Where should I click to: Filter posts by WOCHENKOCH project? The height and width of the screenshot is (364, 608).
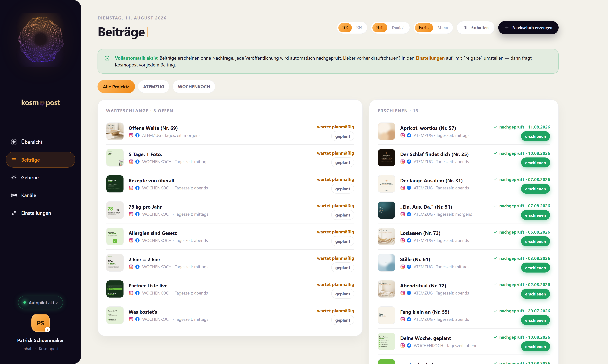pyautogui.click(x=194, y=87)
